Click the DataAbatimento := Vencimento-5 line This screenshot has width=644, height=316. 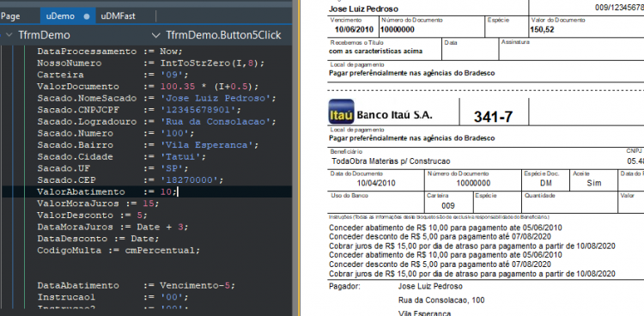[137, 286]
